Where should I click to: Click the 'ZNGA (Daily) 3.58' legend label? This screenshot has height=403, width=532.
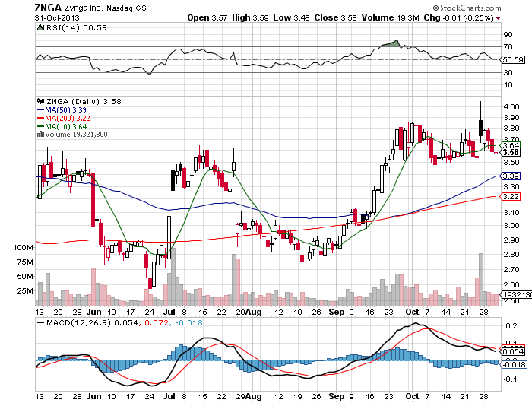tap(84, 102)
